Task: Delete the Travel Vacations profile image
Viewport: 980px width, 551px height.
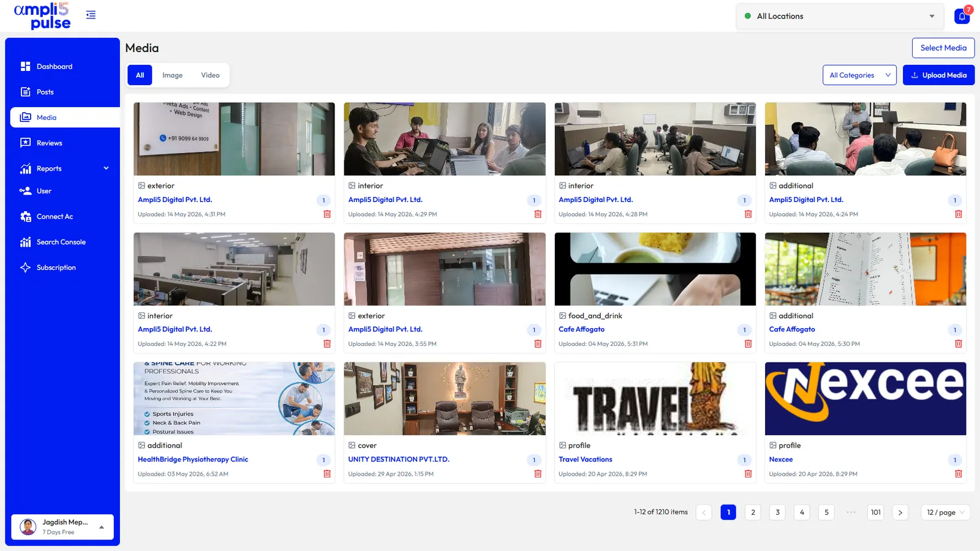Action: click(748, 474)
